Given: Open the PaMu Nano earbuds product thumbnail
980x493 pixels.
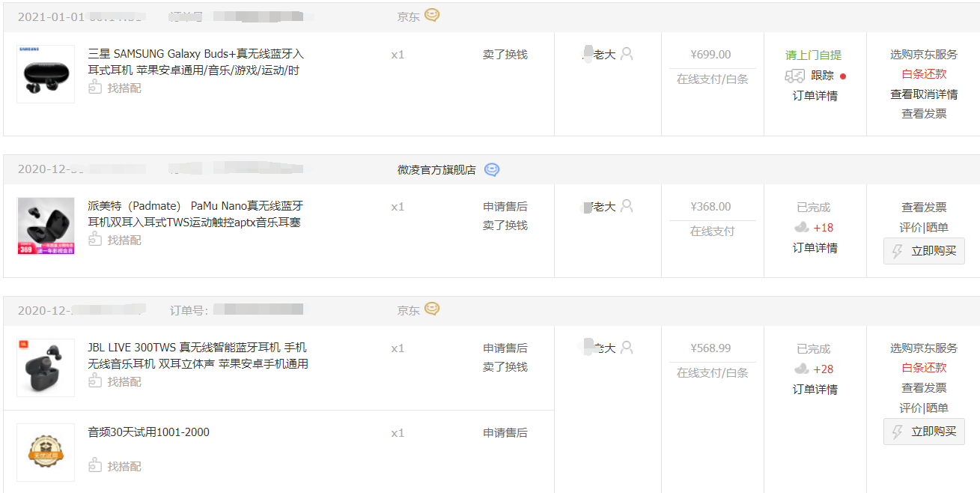Looking at the screenshot, I should [x=46, y=226].
